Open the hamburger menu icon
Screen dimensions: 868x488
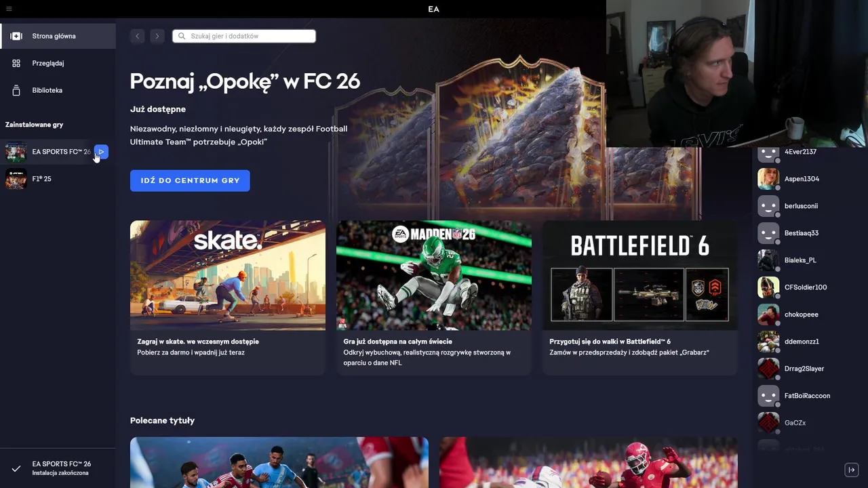pos(9,9)
